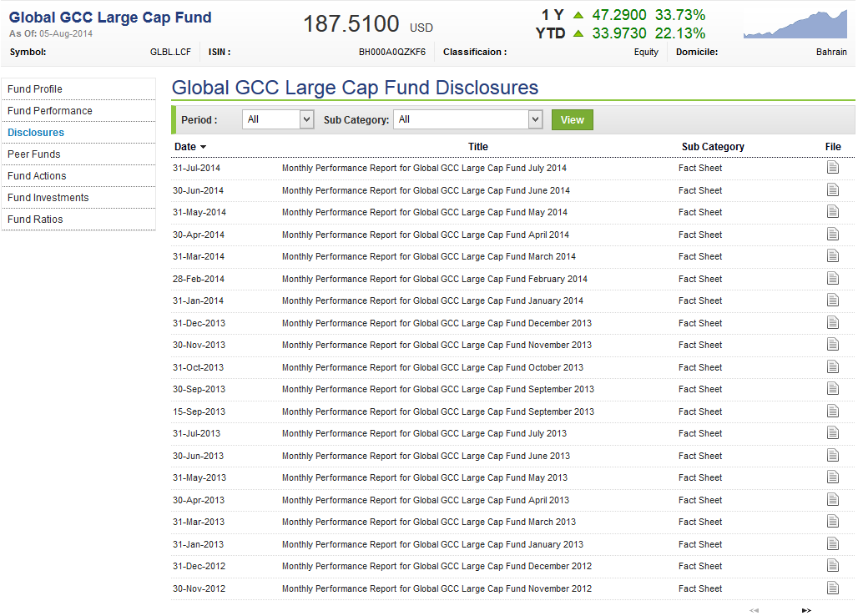The height and width of the screenshot is (616, 863).
Task: Open file icon for November 2012 report
Action: [833, 588]
